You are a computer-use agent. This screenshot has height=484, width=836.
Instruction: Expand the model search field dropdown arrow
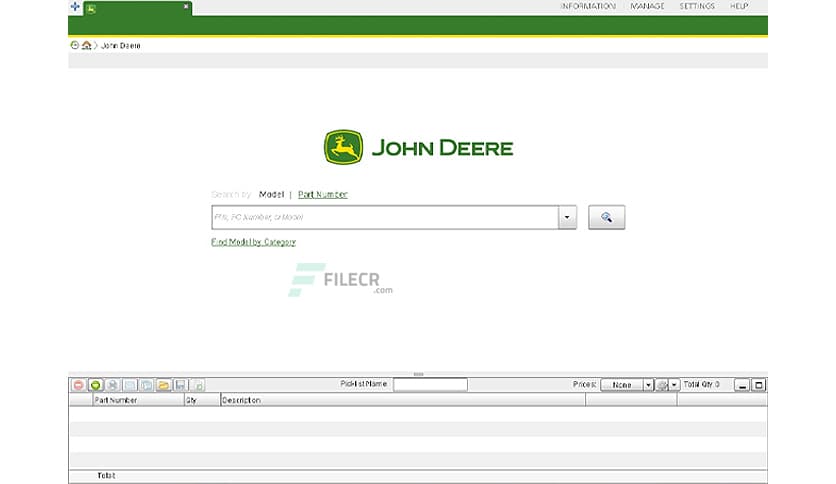tap(567, 217)
